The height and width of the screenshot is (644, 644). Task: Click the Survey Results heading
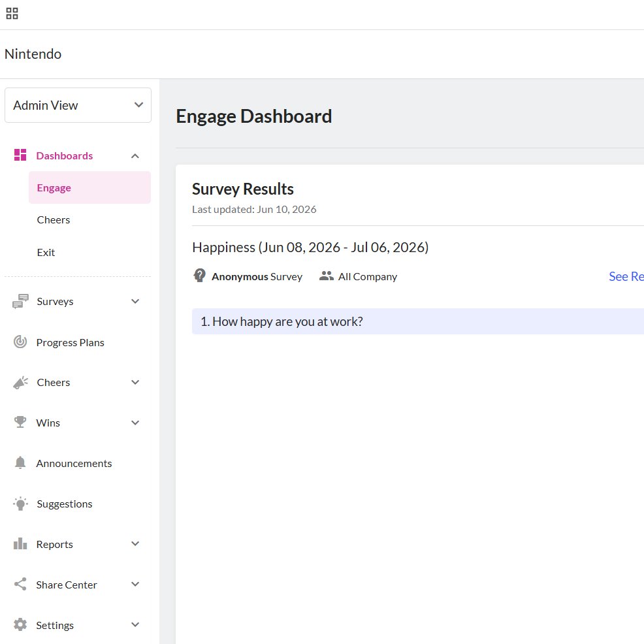[x=243, y=189]
